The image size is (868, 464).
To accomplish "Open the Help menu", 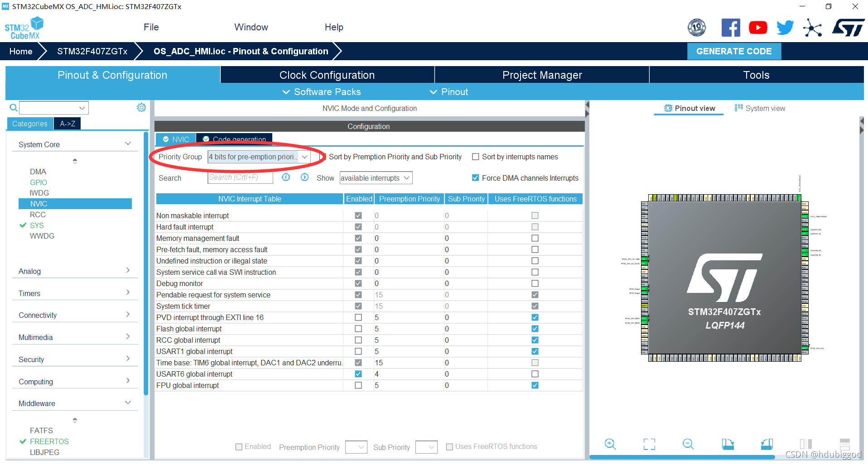I will pyautogui.click(x=334, y=27).
